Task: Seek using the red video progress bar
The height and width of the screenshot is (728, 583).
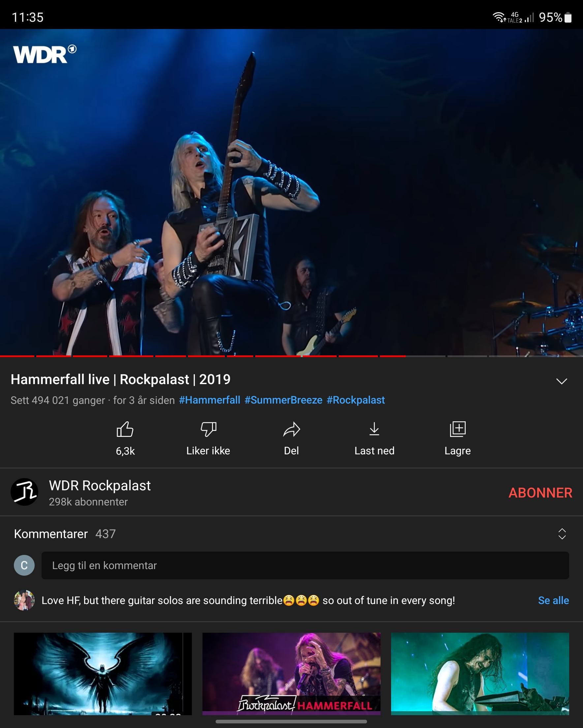Action: click(291, 356)
